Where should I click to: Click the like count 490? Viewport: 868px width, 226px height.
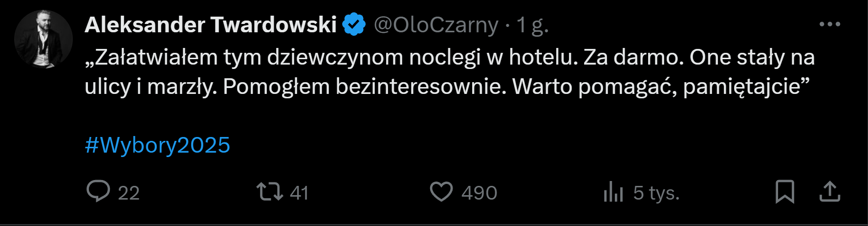pyautogui.click(x=479, y=193)
